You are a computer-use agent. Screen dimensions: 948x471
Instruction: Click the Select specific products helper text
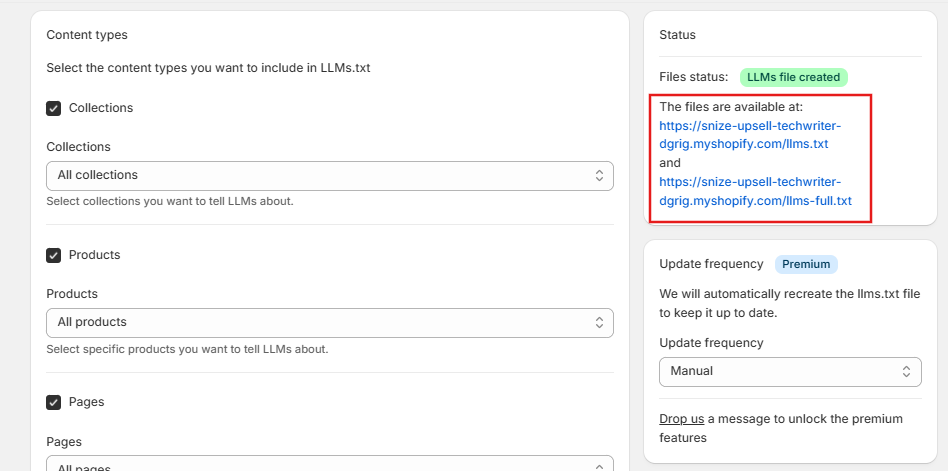187,349
